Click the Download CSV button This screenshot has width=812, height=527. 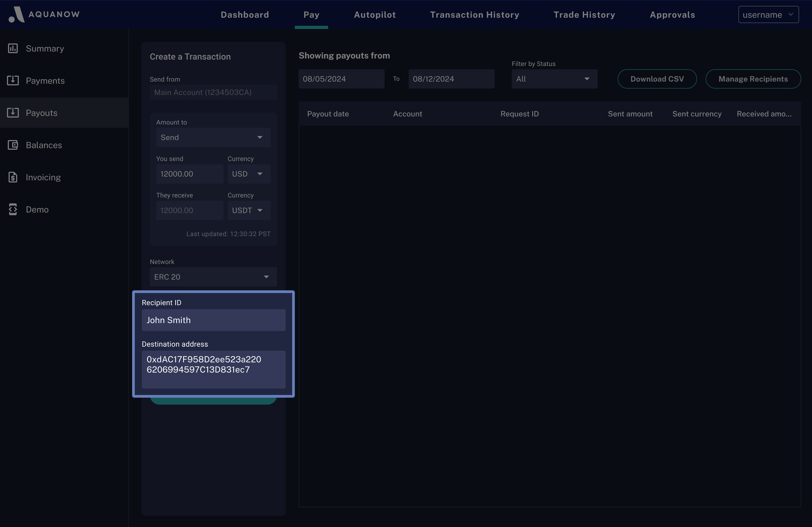click(x=657, y=79)
